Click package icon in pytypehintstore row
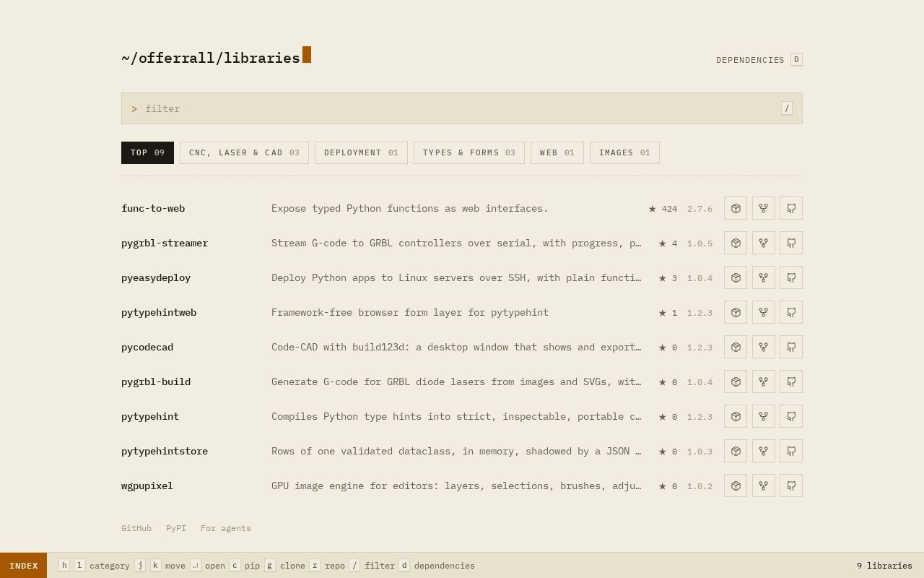924x578 pixels. [x=736, y=451]
